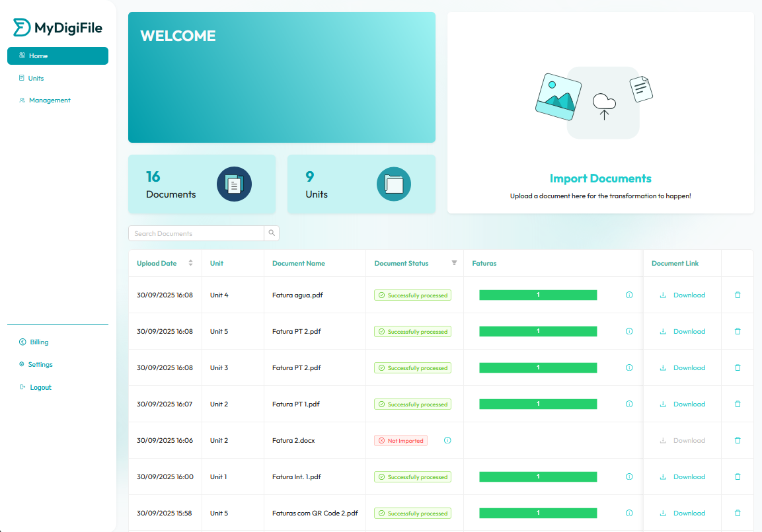Click the green Faturas progress bar for Unit 3
762x532 pixels.
[x=538, y=368]
